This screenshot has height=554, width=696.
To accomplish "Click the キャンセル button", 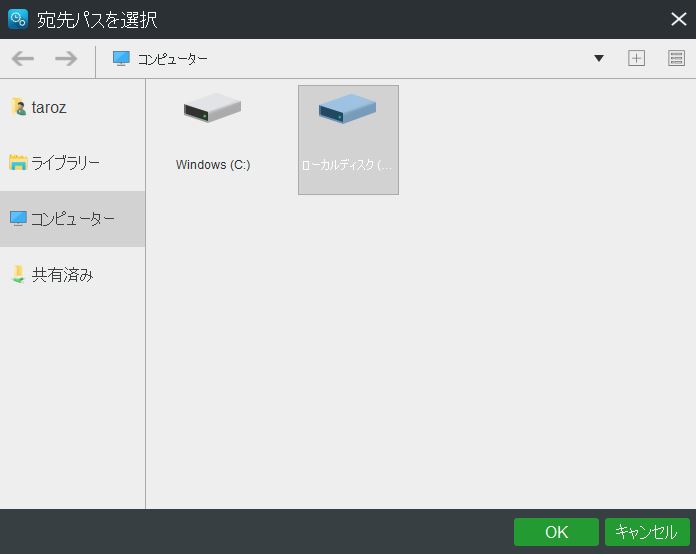I will pyautogui.click(x=647, y=532).
